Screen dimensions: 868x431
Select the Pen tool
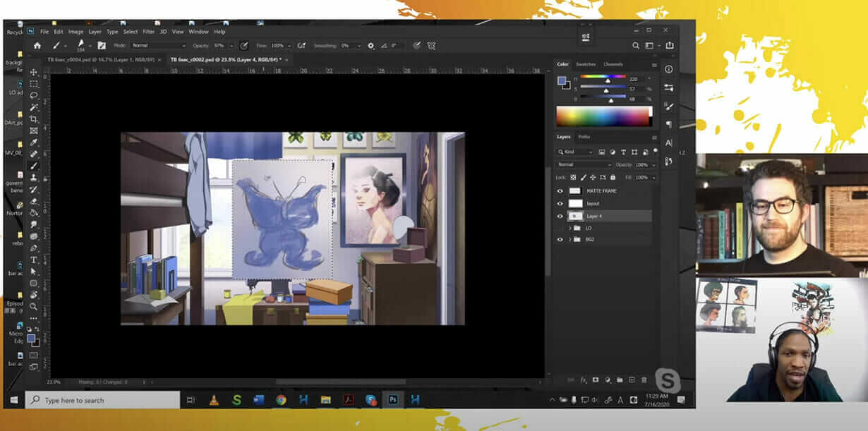pos(33,248)
